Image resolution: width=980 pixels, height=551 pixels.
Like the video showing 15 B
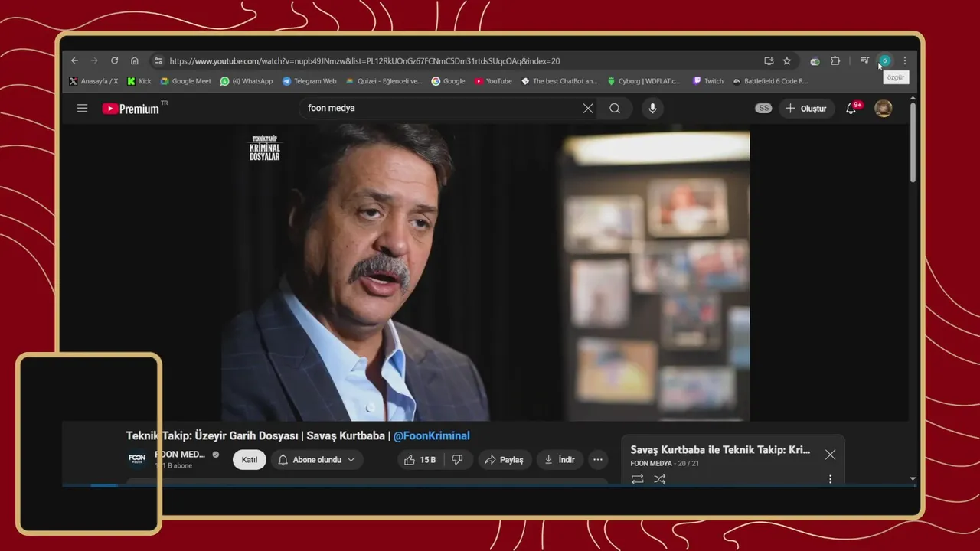(420, 460)
